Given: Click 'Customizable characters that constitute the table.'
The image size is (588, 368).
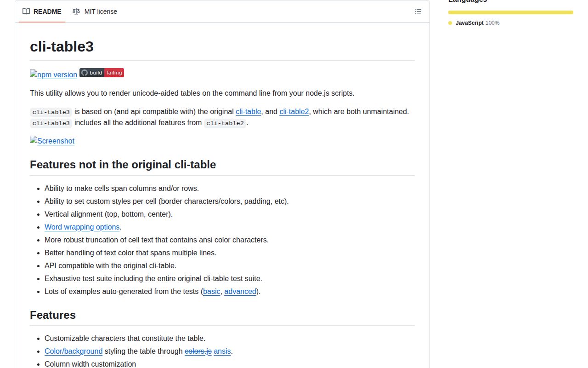Looking at the screenshot, I should (125, 338).
